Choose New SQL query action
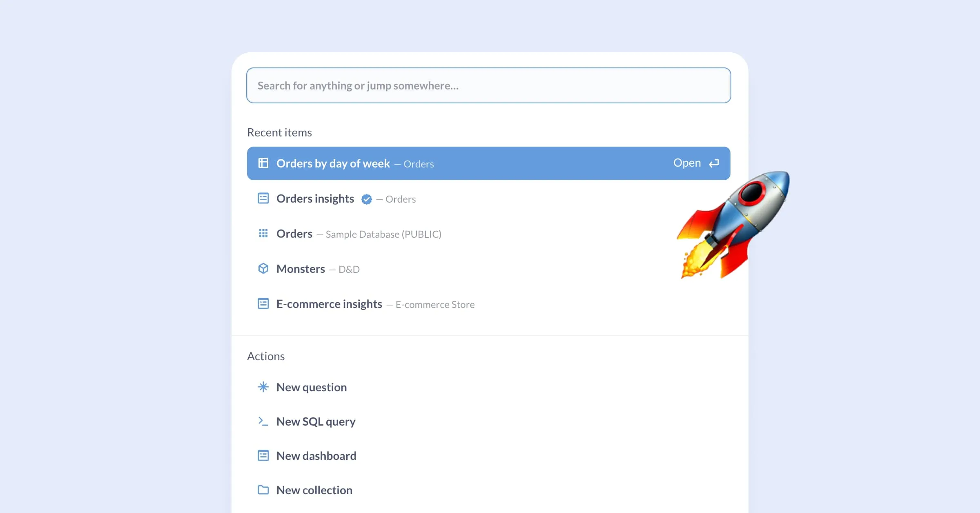The image size is (980, 513). pyautogui.click(x=316, y=421)
